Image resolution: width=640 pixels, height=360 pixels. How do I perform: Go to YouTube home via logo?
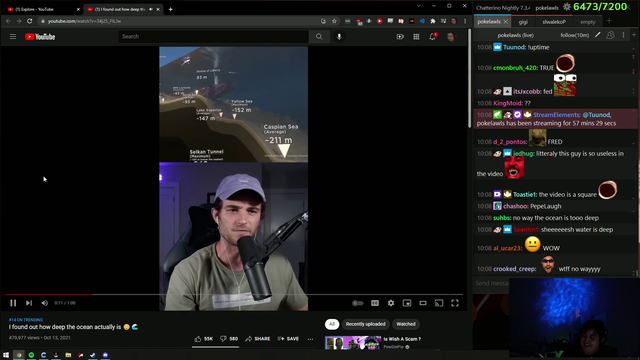[40, 37]
